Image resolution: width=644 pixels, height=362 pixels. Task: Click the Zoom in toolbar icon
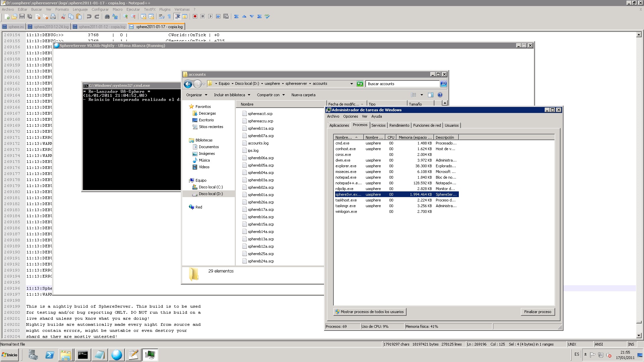point(126,16)
